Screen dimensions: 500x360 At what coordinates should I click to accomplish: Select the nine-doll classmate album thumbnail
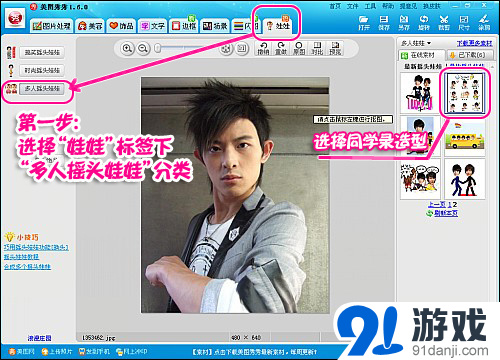coord(465,93)
